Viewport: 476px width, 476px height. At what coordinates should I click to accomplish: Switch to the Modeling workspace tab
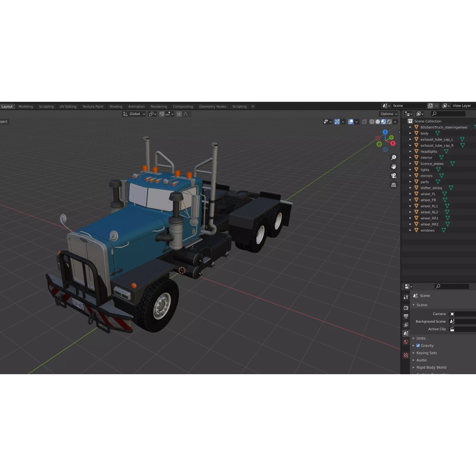pyautogui.click(x=26, y=107)
